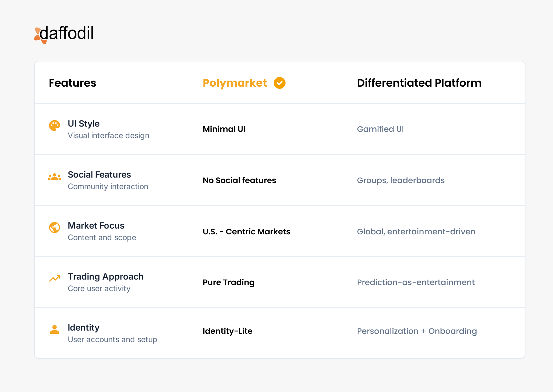Click the Minimal UI cell value
The width and height of the screenshot is (553, 392).
[x=224, y=129]
